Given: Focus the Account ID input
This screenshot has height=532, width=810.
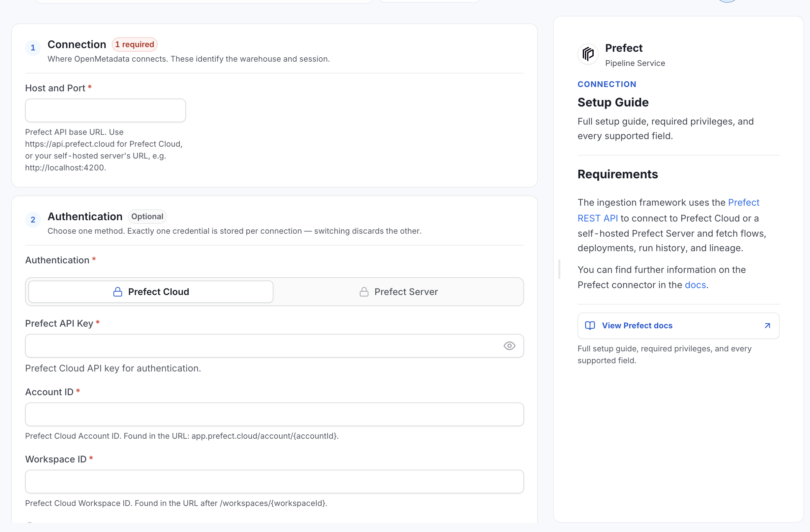Looking at the screenshot, I should point(274,414).
